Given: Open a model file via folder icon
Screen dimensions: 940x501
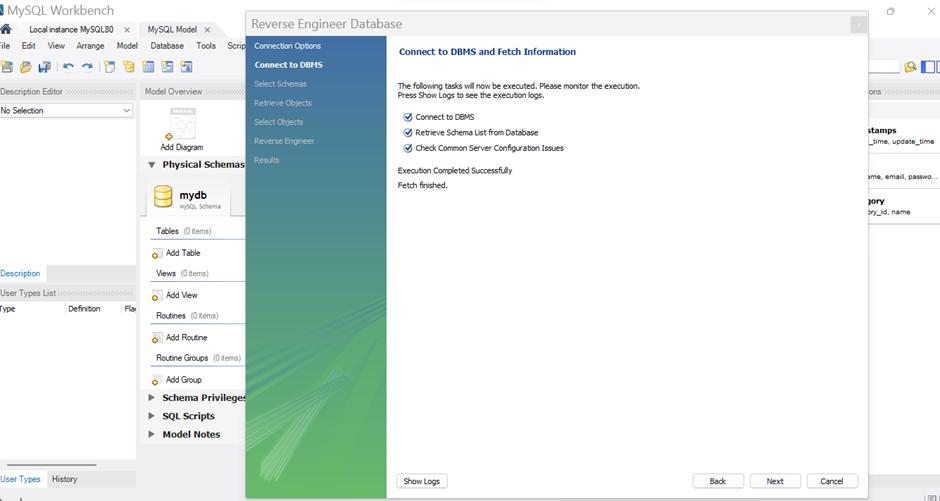Looking at the screenshot, I should pos(25,67).
